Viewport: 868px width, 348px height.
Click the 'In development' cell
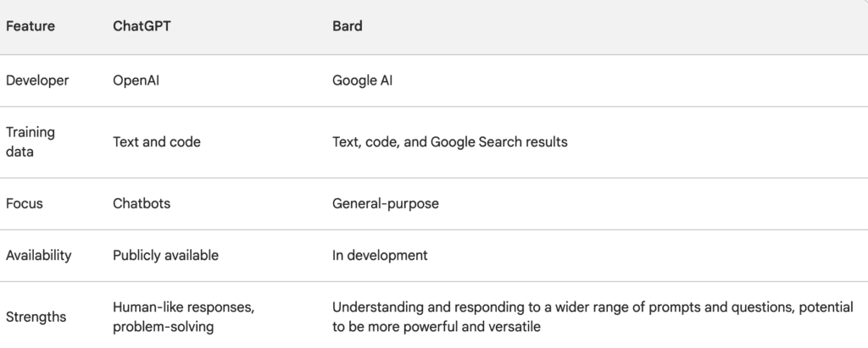pos(380,255)
